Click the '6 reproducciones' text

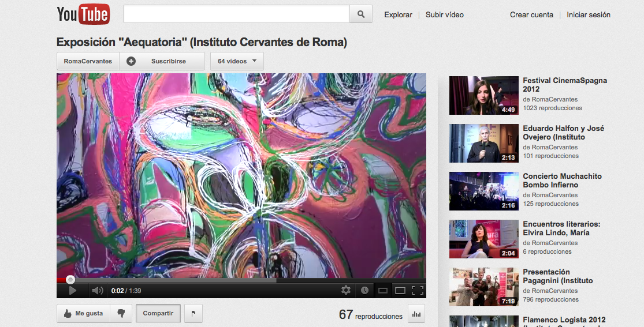coord(547,252)
